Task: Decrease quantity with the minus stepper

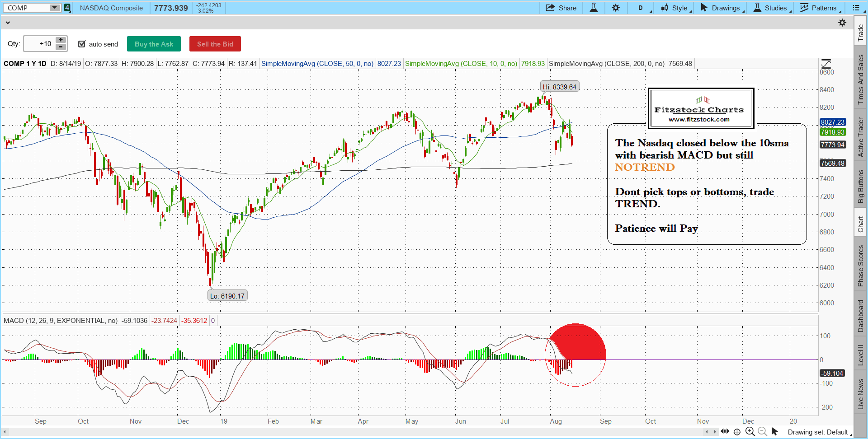Action: (61, 47)
